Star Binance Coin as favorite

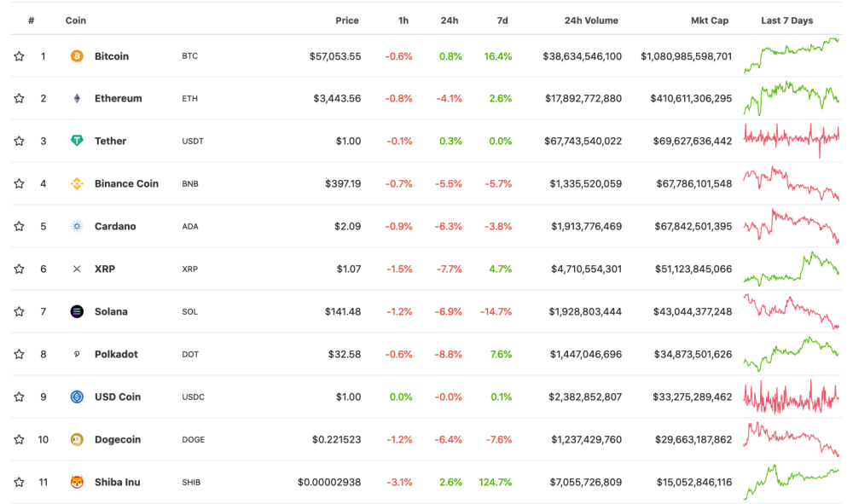pyautogui.click(x=19, y=183)
